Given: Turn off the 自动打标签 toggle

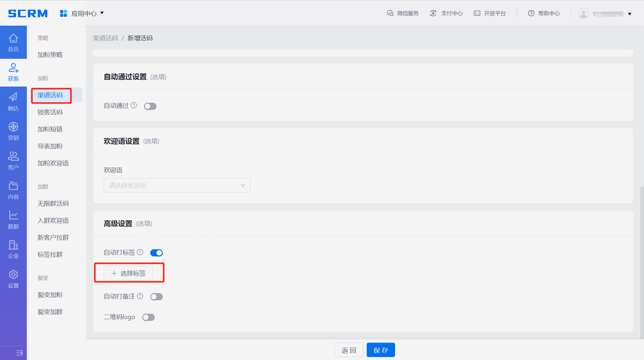Looking at the screenshot, I should 156,253.
